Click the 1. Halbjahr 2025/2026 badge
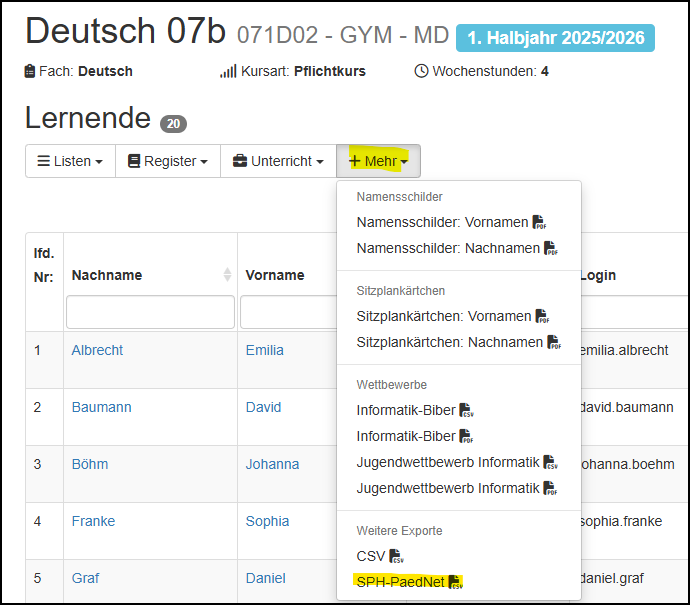The height and width of the screenshot is (605, 690). [555, 38]
